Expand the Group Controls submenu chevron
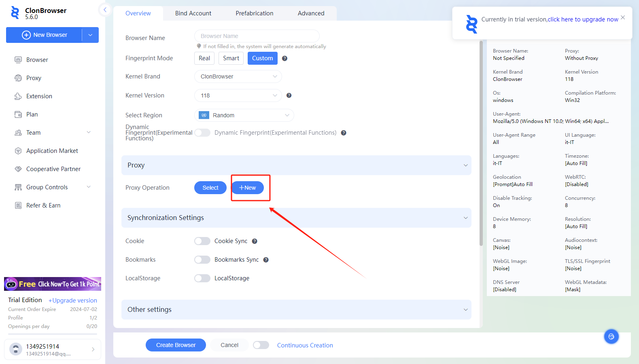The image size is (639, 364). point(89,187)
